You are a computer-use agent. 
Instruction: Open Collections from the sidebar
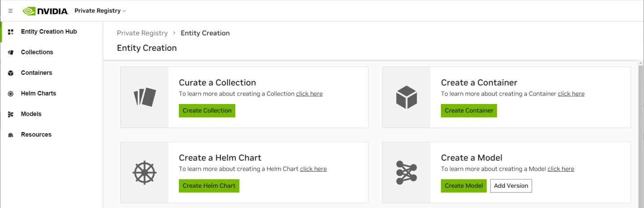pyautogui.click(x=37, y=52)
